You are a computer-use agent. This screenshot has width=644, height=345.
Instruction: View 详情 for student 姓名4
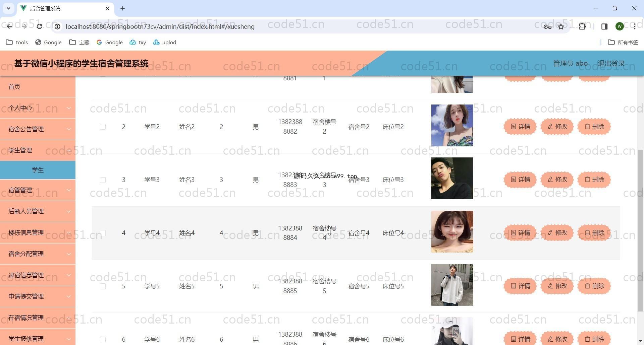point(520,233)
